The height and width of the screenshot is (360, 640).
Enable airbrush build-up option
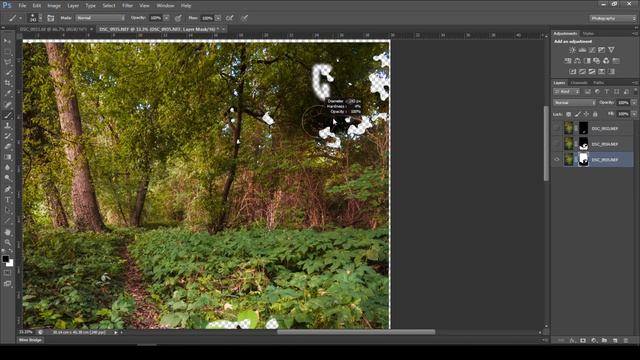(x=230, y=18)
